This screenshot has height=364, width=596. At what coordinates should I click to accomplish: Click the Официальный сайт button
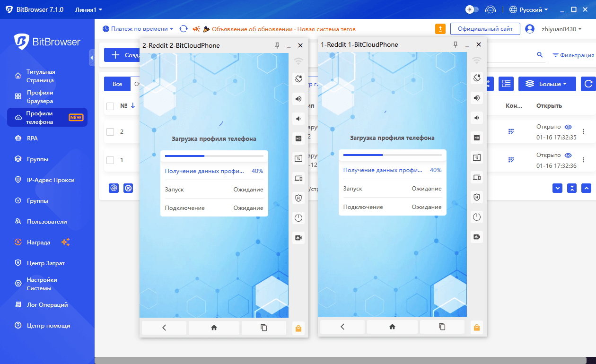coord(485,28)
